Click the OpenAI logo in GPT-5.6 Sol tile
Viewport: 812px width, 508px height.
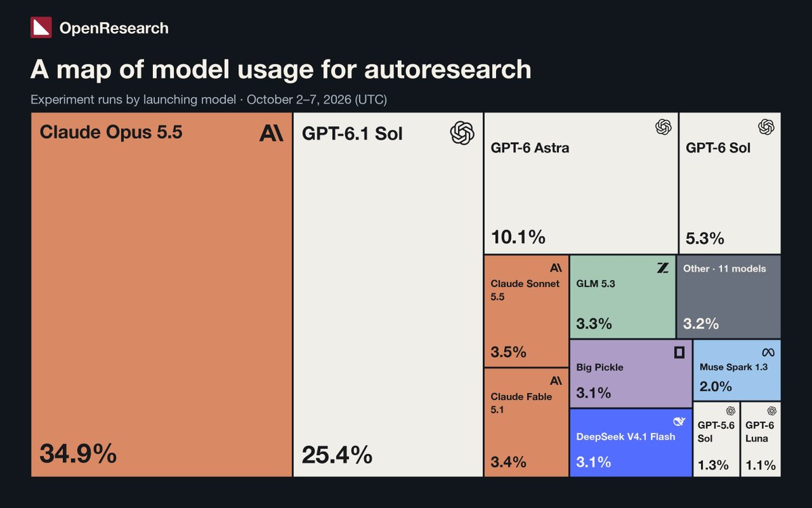tap(731, 410)
